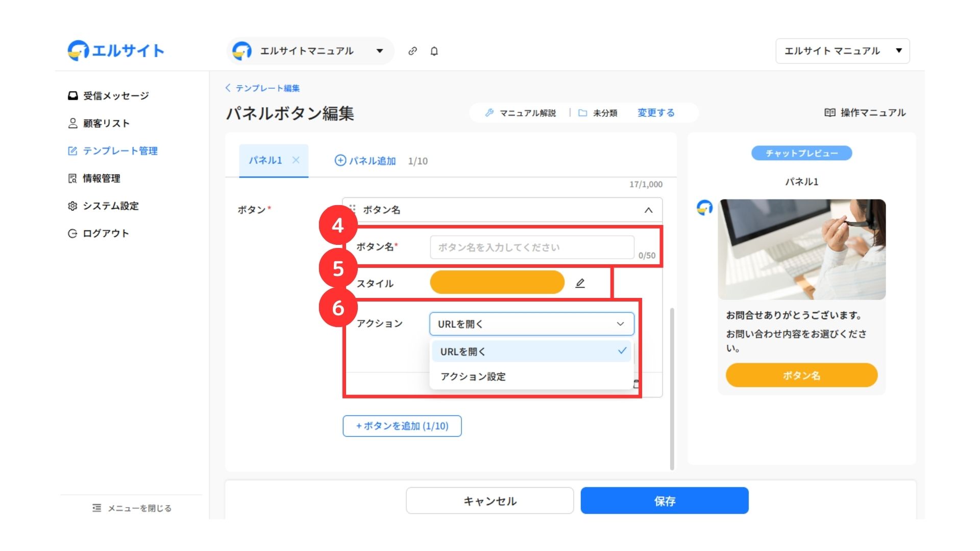980x551 pixels.
Task: Select アクション設定 option in the list
Action: [473, 377]
